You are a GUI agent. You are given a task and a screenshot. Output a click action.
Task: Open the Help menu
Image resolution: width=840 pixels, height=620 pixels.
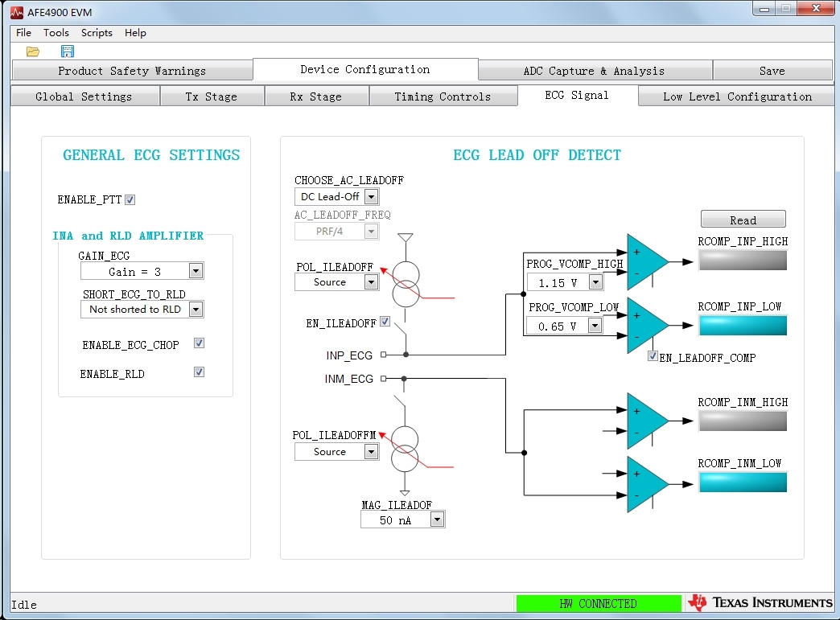[135, 33]
